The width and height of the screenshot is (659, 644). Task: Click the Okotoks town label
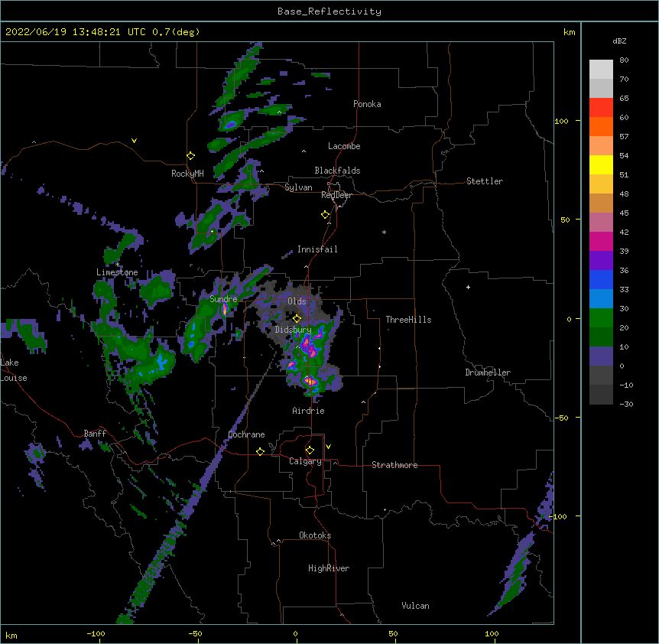(x=315, y=535)
